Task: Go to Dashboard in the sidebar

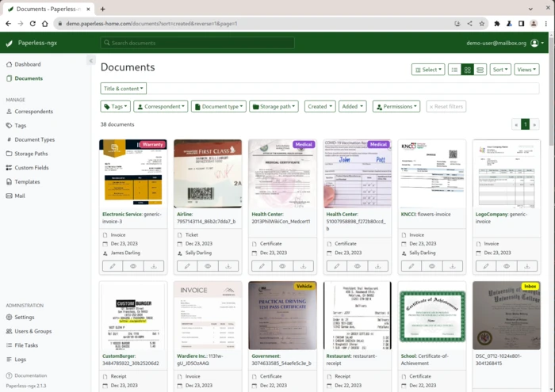Action: point(27,64)
